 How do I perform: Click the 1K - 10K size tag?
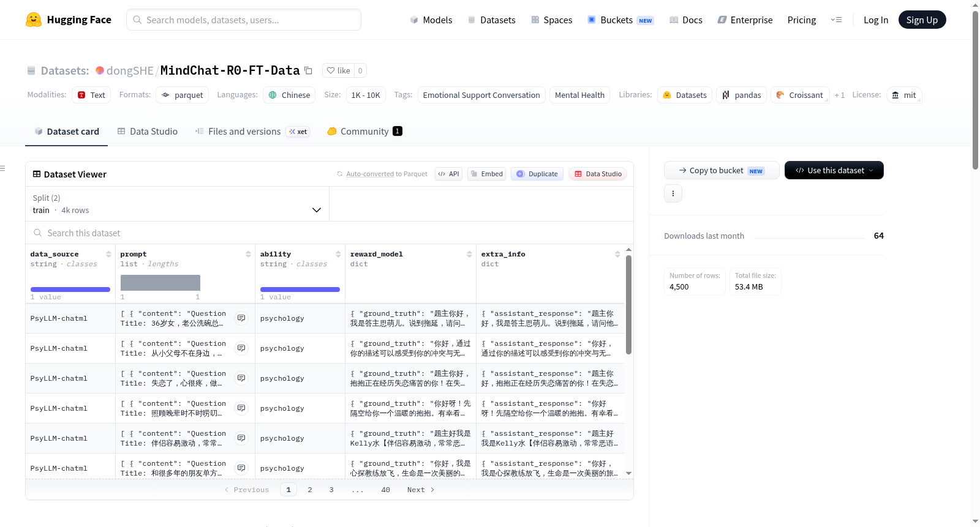pyautogui.click(x=366, y=95)
